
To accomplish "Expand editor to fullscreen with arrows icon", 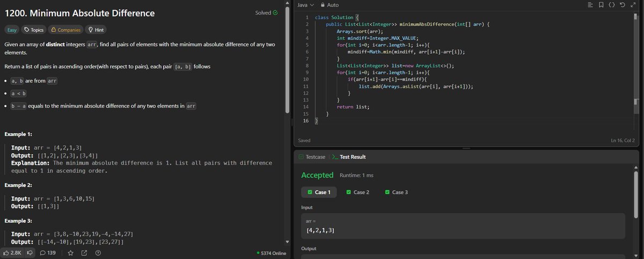I will 633,5.
